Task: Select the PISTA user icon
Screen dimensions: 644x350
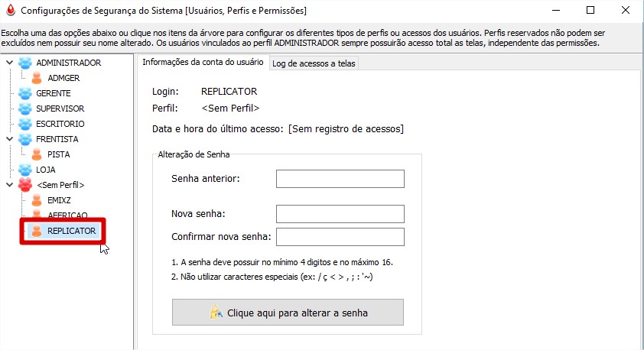Action: tap(37, 154)
